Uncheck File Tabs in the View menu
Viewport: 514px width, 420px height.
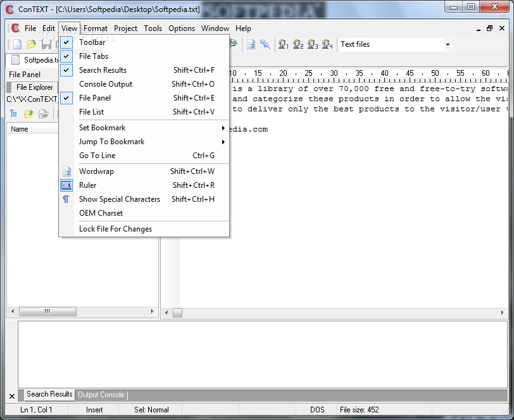tap(144, 56)
